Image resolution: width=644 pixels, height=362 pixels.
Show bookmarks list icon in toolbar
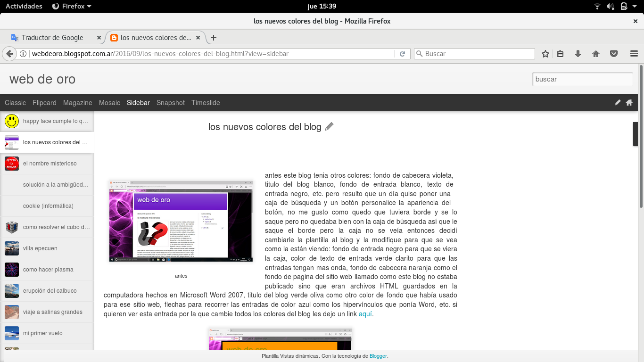point(560,54)
